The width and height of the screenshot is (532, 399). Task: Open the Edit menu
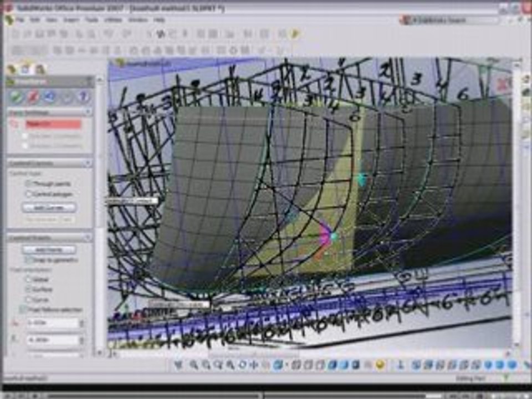click(35, 20)
